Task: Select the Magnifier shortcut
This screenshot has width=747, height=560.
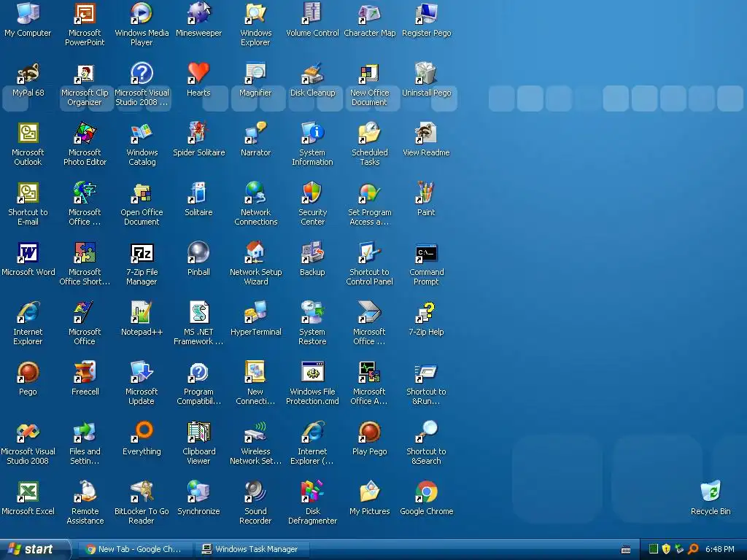Action: (255, 74)
